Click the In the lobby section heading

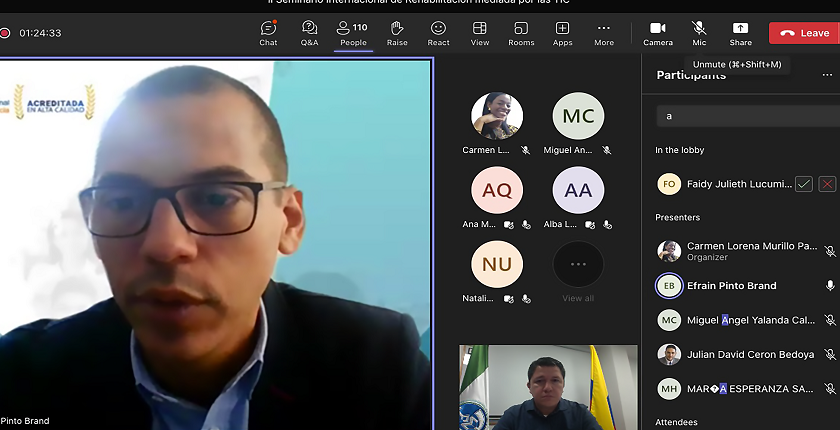coord(679,150)
